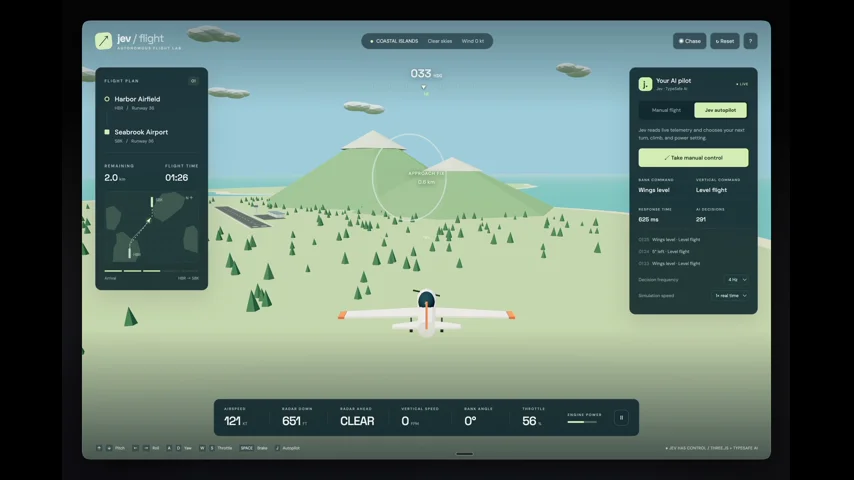Open the help question mark button
Screen dimensions: 854x480
point(750,41)
